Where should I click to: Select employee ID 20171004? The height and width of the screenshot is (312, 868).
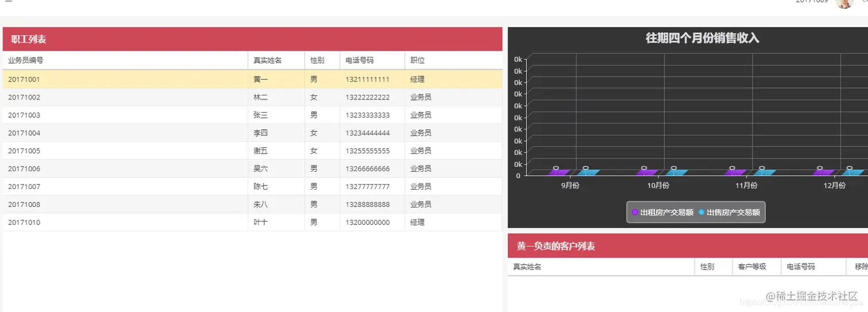pos(24,133)
